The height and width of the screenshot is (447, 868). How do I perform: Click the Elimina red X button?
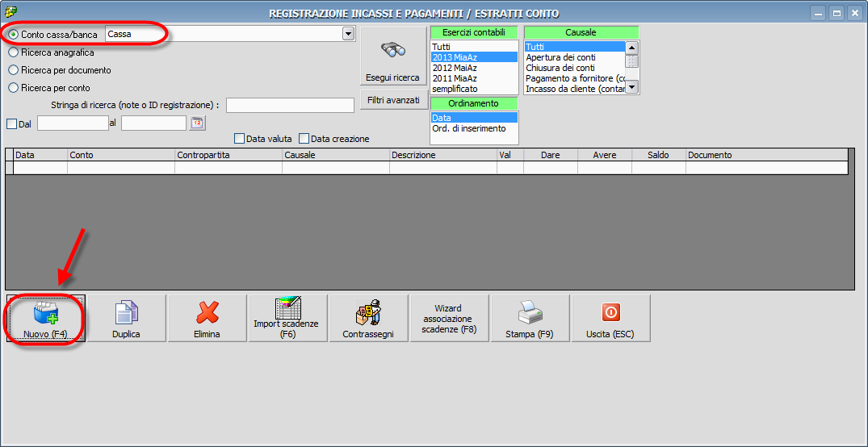(x=208, y=318)
